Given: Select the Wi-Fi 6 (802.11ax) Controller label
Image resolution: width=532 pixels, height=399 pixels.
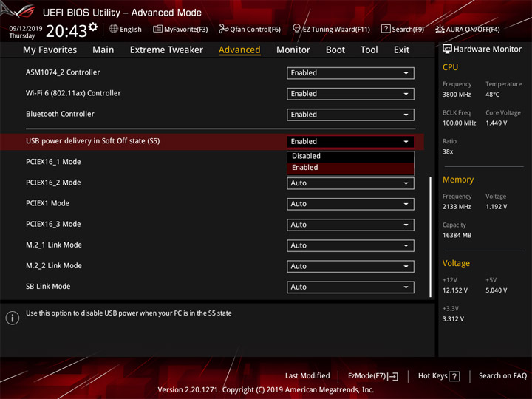Looking at the screenshot, I should pyautogui.click(x=73, y=93).
